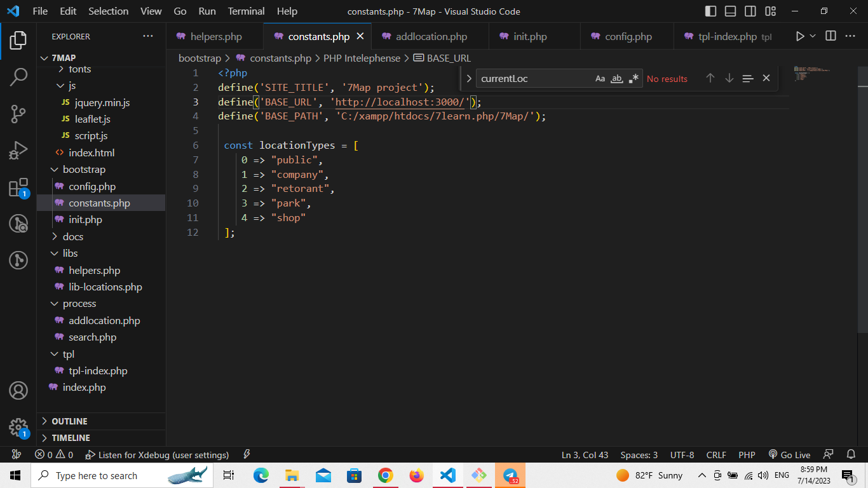
Task: Open the File menu
Action: point(40,11)
